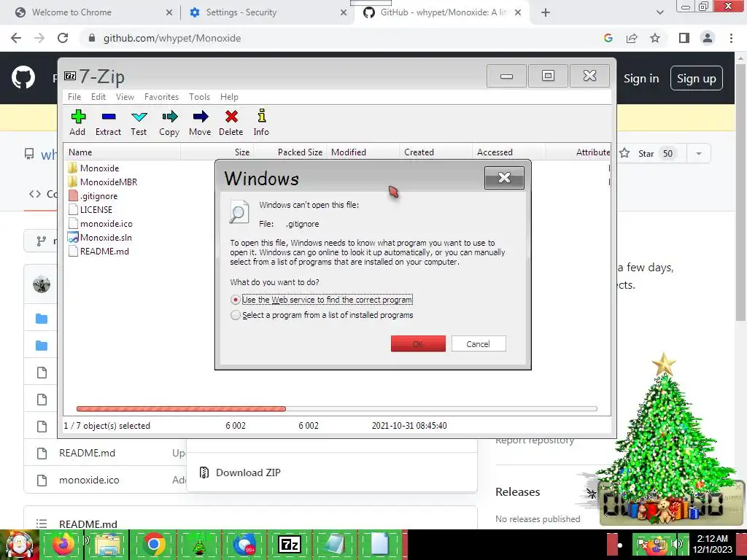Click the GitHub logo
747x560 pixels.
pyautogui.click(x=23, y=78)
